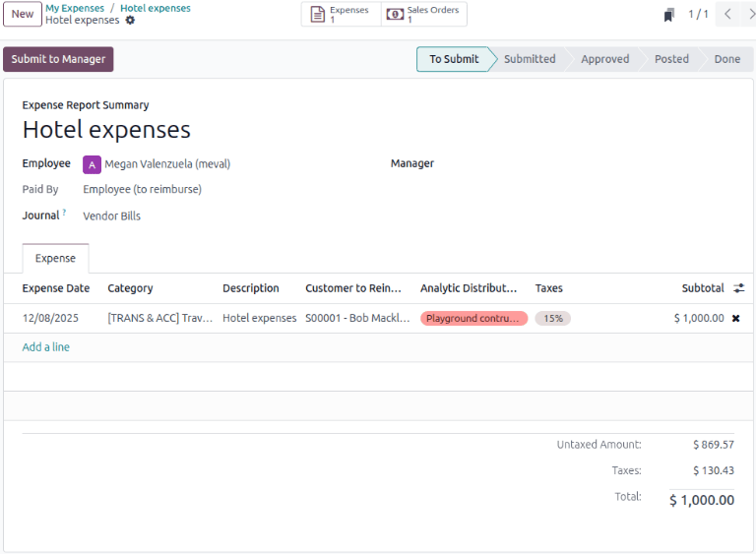Delete the Hotel expenses line
756x554 pixels.
pyautogui.click(x=735, y=319)
